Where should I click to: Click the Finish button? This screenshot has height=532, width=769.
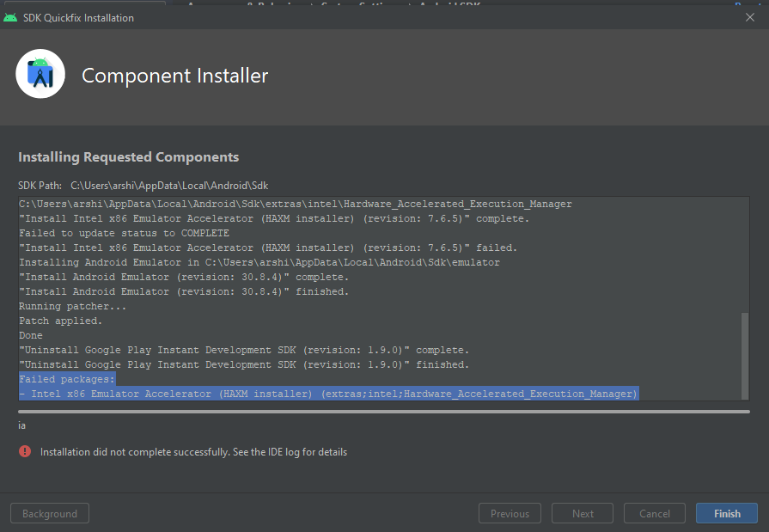coord(726,513)
